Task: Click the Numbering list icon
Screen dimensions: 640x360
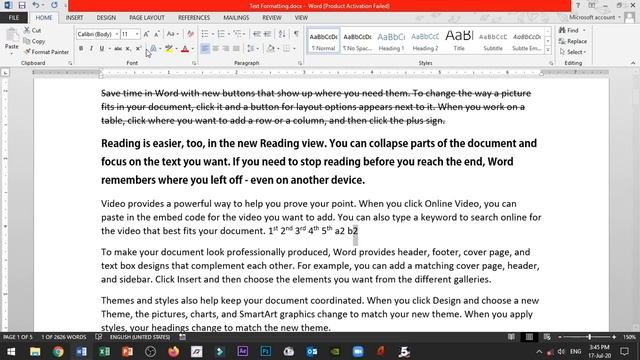Action: [221, 34]
